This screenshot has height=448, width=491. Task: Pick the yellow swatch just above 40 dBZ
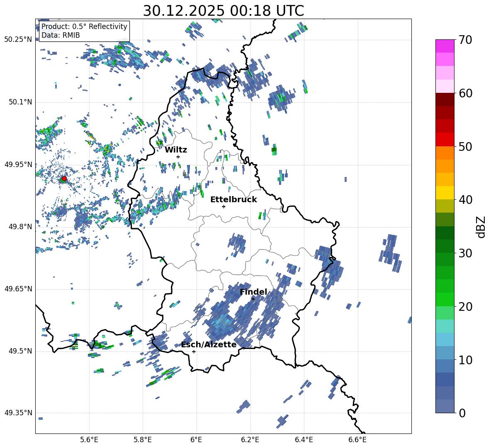[x=445, y=193]
